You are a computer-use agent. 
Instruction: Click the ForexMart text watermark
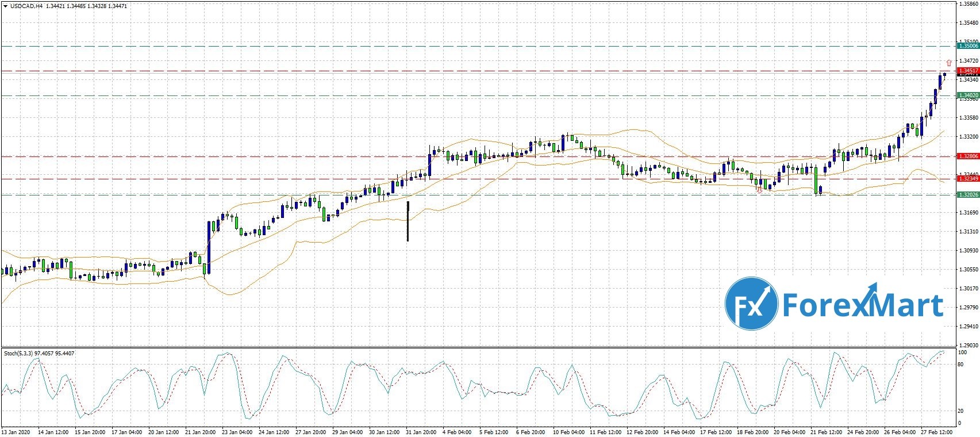[x=863, y=304]
